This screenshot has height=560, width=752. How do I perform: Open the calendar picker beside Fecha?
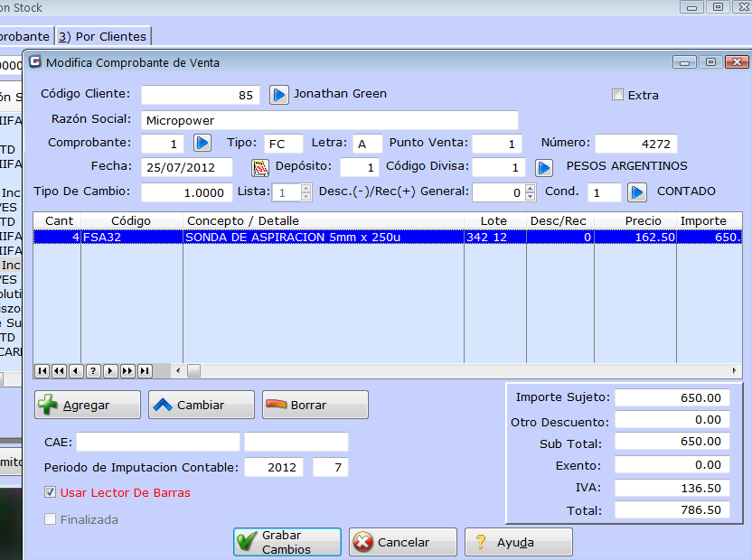260,168
